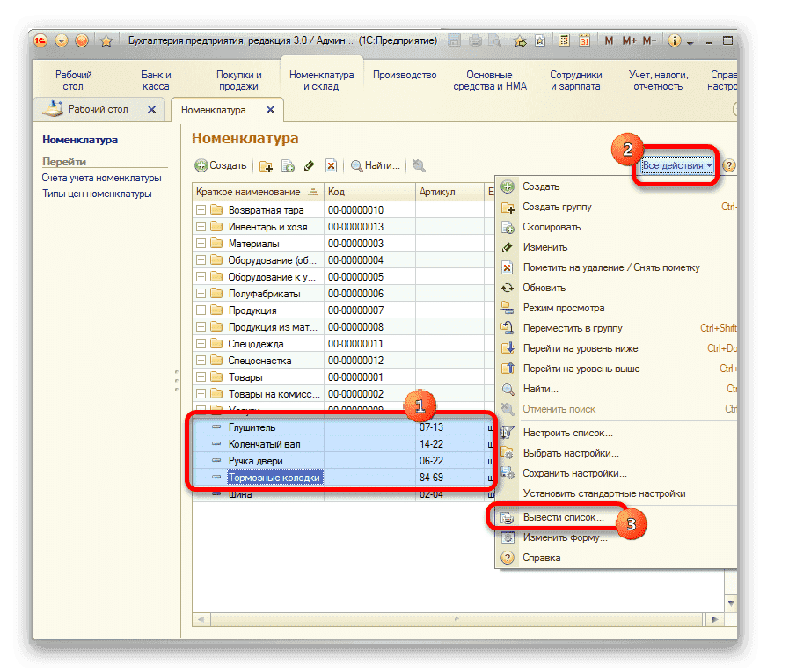
Task: Choose Настроить список from the menu
Action: 567,433
